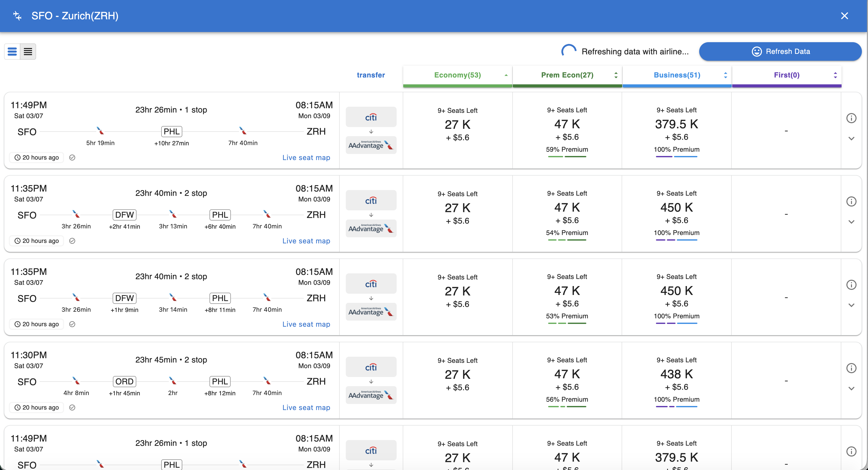Open Live seat map for DFW +2hr 41min flight

point(306,241)
